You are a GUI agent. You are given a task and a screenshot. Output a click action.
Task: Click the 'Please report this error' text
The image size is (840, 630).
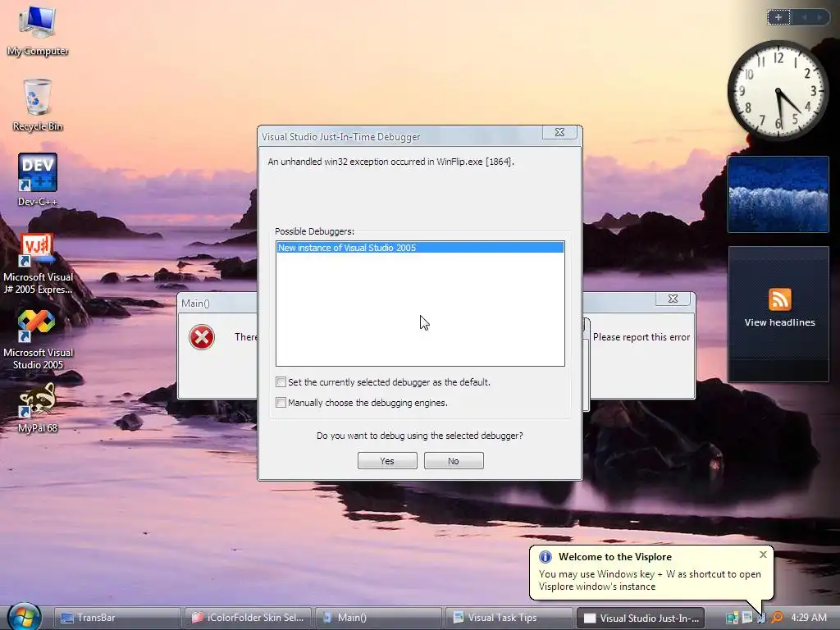tap(641, 337)
